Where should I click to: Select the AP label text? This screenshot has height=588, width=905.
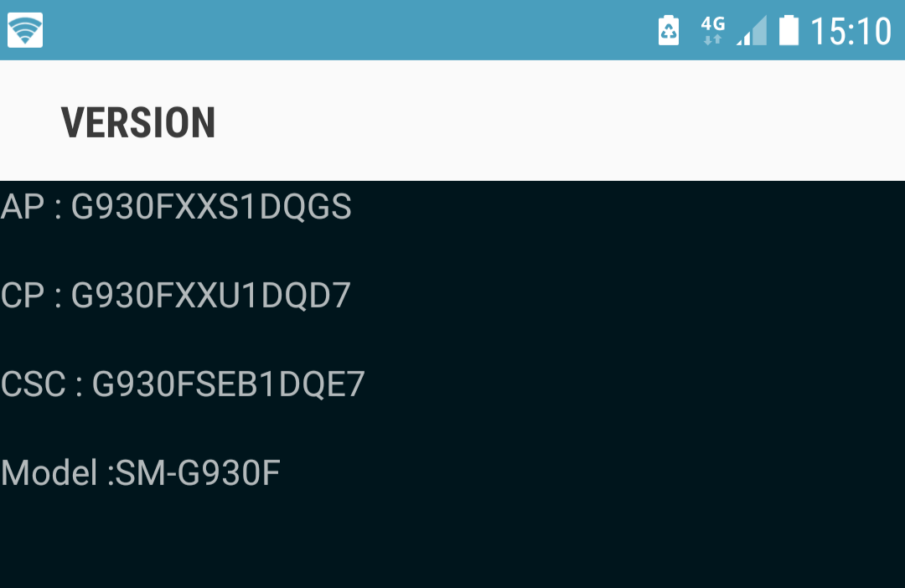pyautogui.click(x=23, y=207)
